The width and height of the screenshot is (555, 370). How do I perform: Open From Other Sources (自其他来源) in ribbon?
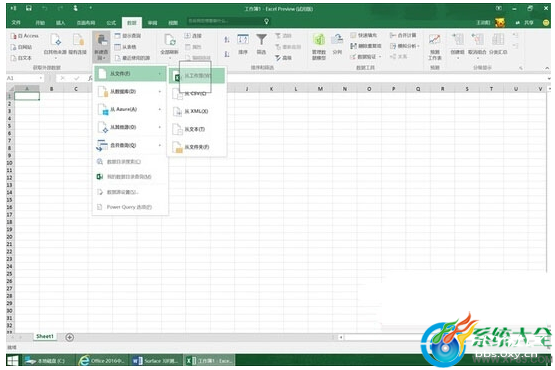pos(55,46)
